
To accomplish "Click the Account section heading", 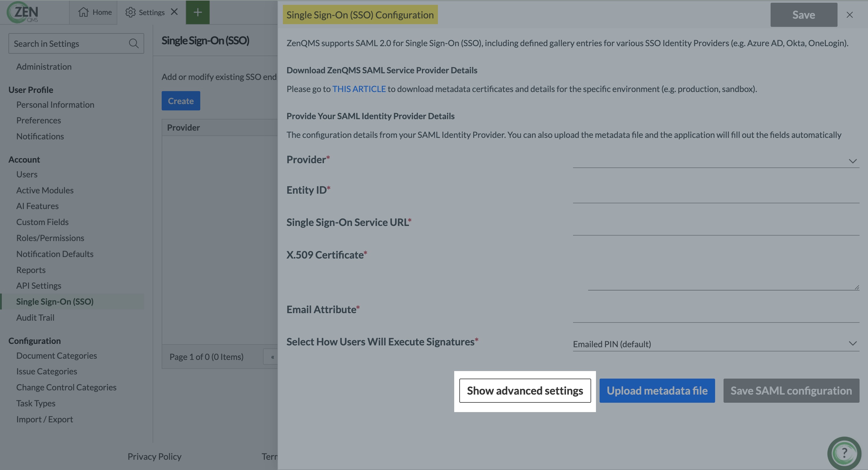I will coord(24,159).
